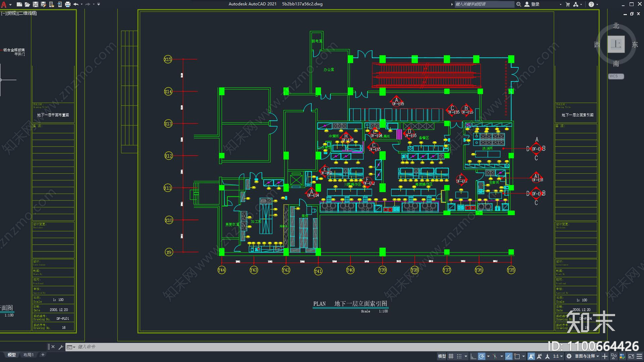Toggle object snap tracking in status bar

click(509, 356)
